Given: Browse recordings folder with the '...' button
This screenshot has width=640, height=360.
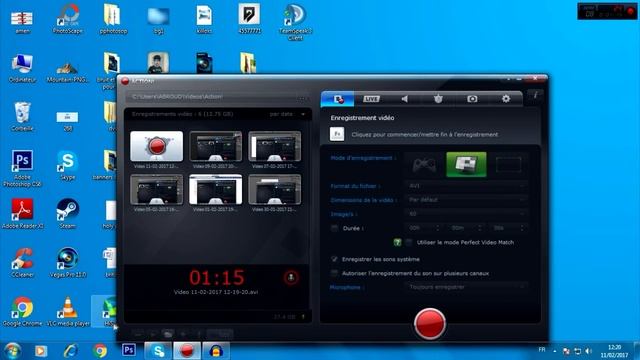Looking at the screenshot, I should pyautogui.click(x=302, y=97).
